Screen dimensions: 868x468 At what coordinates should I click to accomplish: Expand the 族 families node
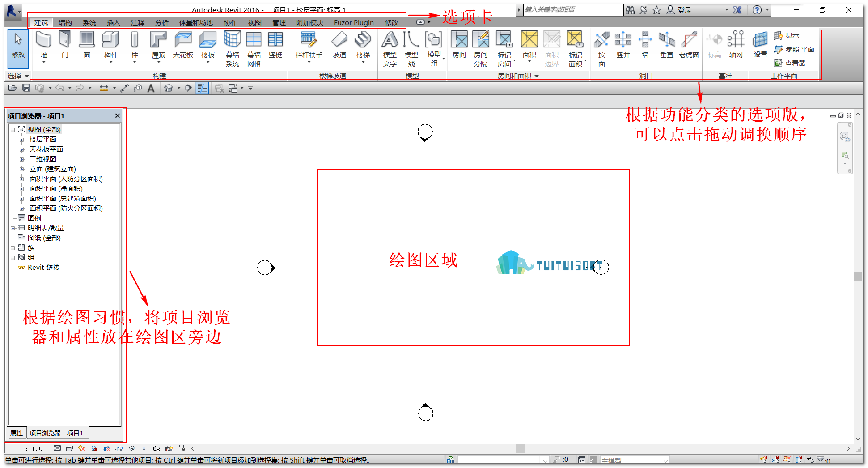tap(13, 248)
